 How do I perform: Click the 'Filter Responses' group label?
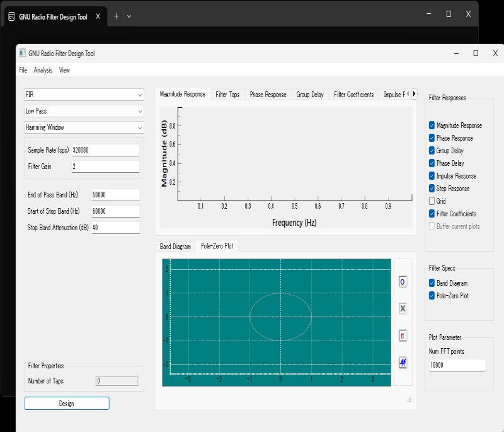447,98
